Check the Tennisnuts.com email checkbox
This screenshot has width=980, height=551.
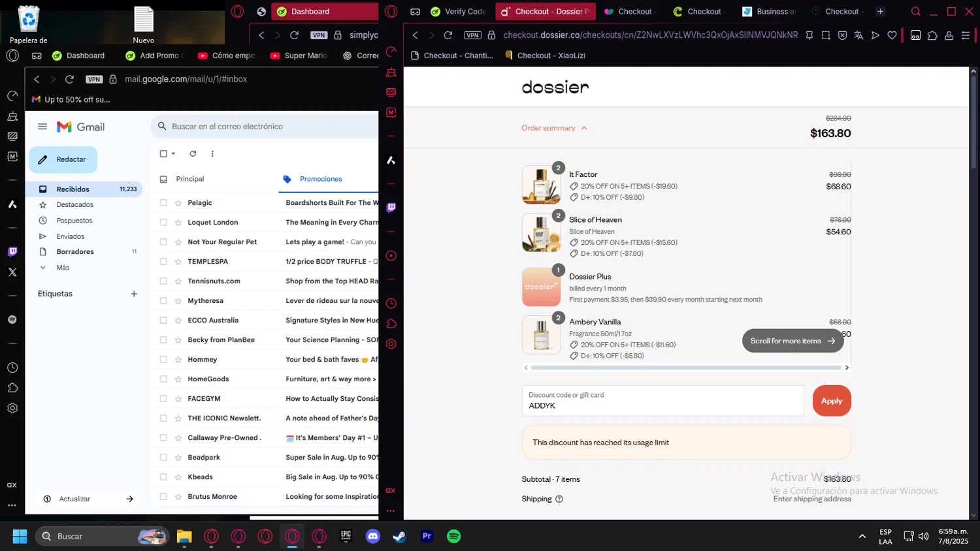pos(163,281)
